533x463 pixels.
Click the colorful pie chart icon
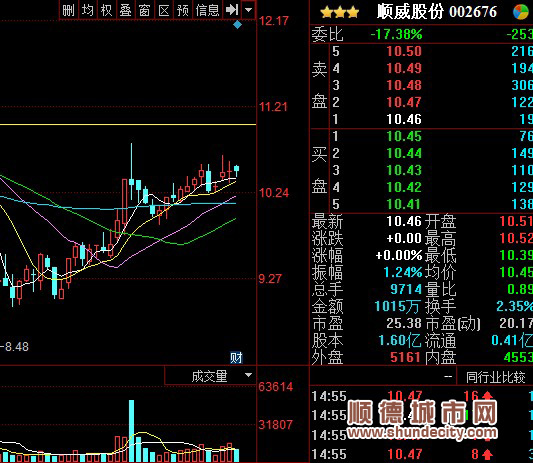click(522, 12)
